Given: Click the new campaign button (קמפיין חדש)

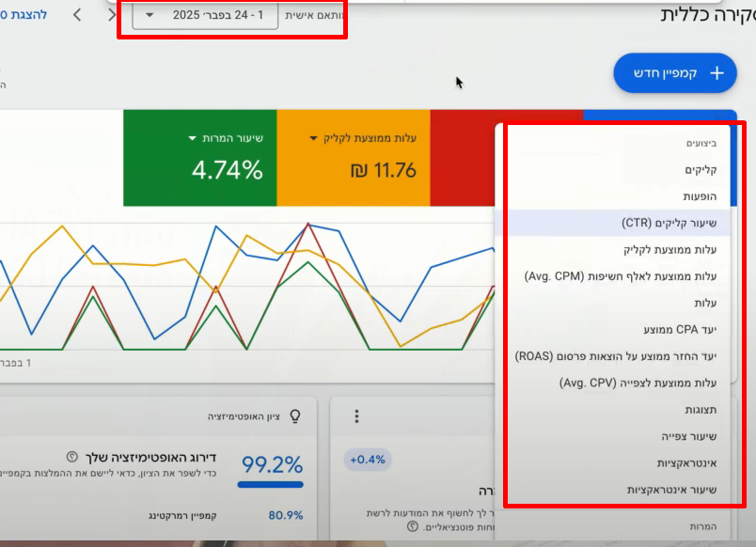Looking at the screenshot, I should 675,73.
